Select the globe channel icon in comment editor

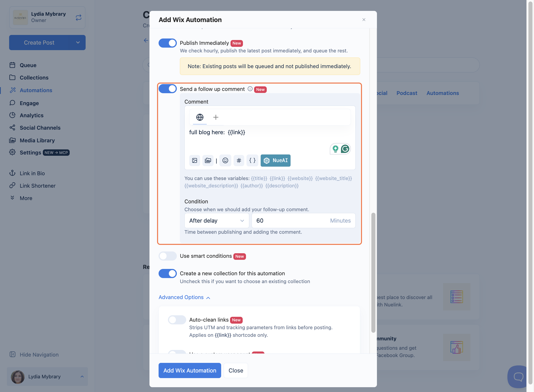click(x=200, y=117)
